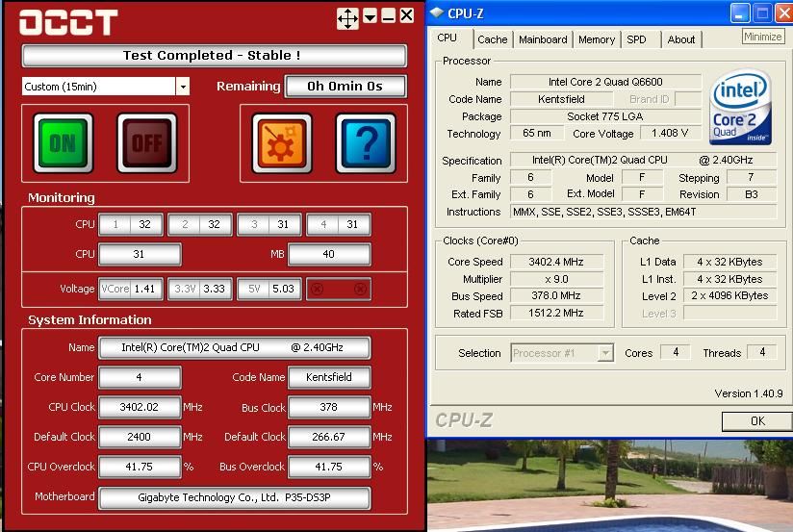Click the Bus Clock value 378
The height and width of the screenshot is (532, 793).
click(x=329, y=407)
